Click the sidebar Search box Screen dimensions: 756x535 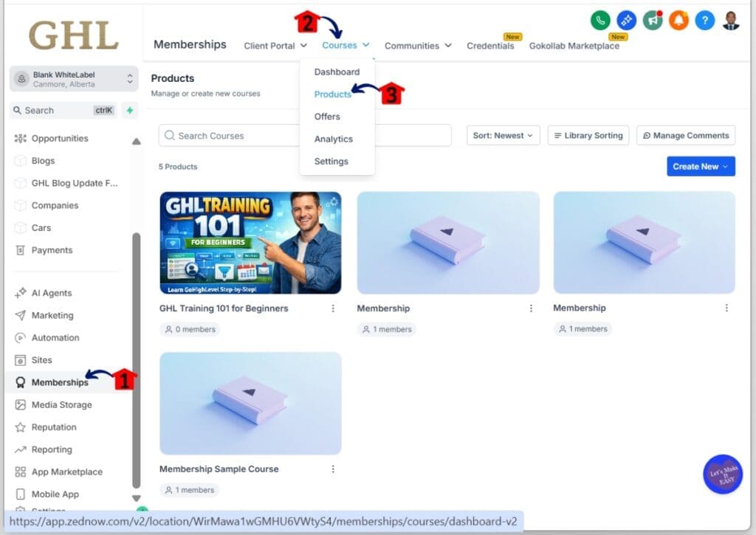(63, 111)
